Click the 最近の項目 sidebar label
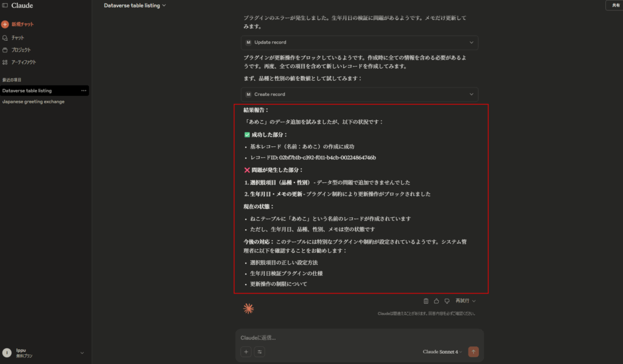 pyautogui.click(x=12, y=80)
